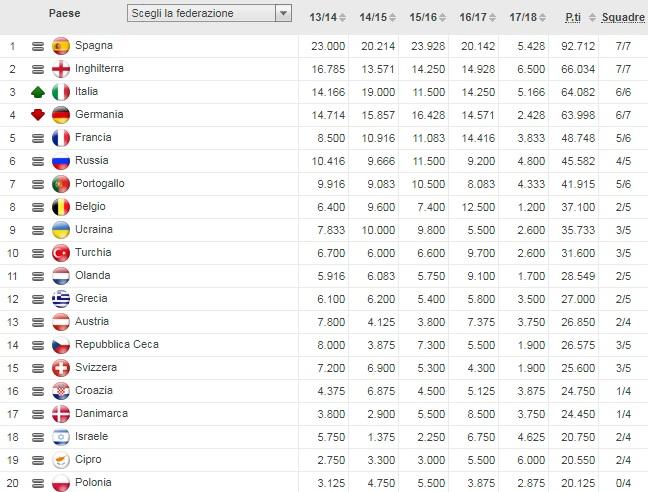Click the Spain flag icon
648x492 pixels.
(60, 46)
